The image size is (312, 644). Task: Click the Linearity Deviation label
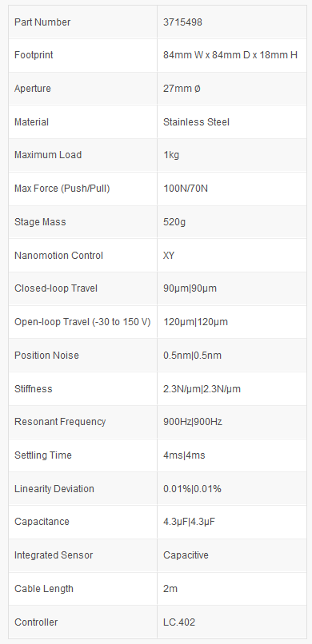(54, 489)
